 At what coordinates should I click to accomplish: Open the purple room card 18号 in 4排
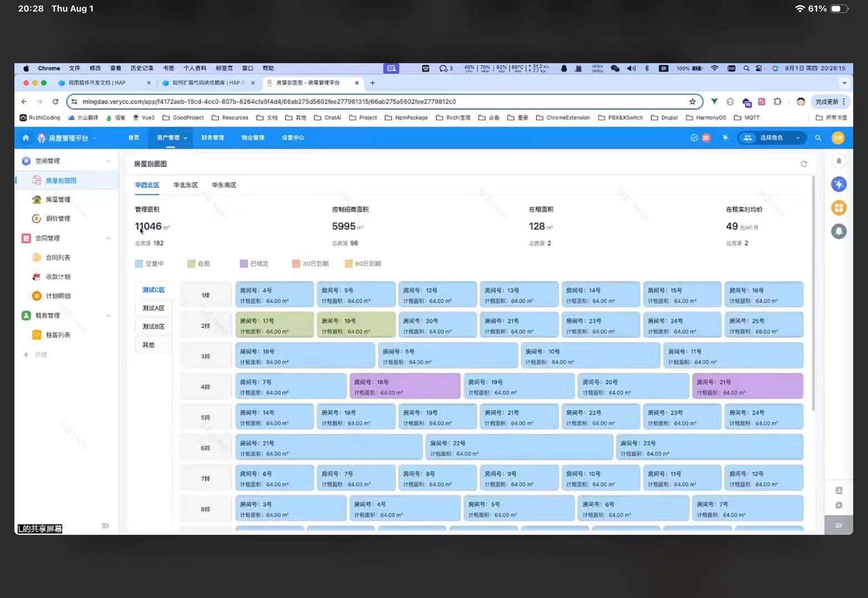point(405,386)
